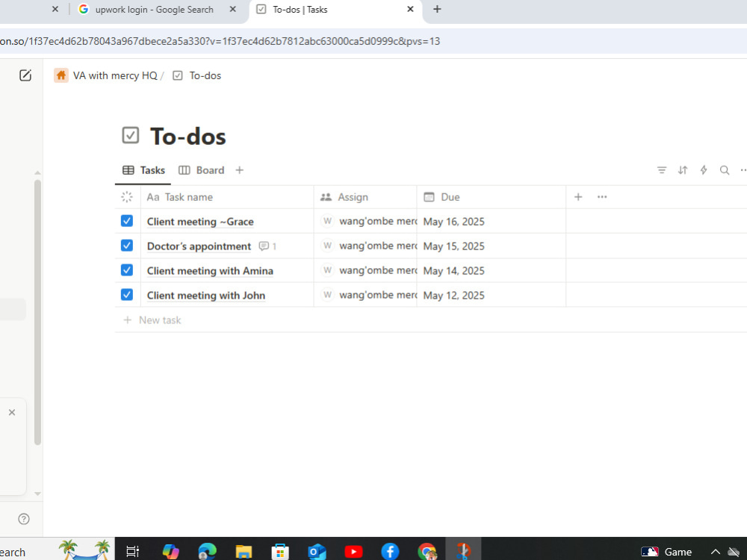Uncheck Client meeting with John checkbox
Image resolution: width=747 pixels, height=560 pixels.
[x=127, y=295]
